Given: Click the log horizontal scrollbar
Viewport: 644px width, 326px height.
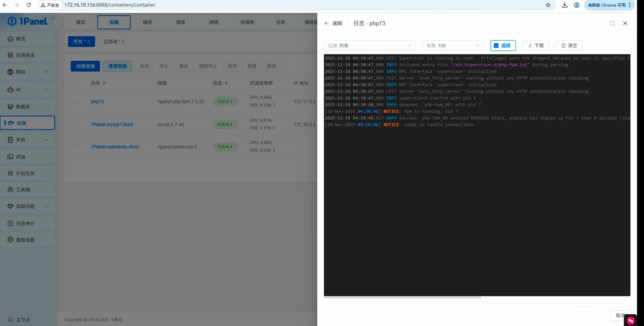Looking at the screenshot, I should [402, 298].
